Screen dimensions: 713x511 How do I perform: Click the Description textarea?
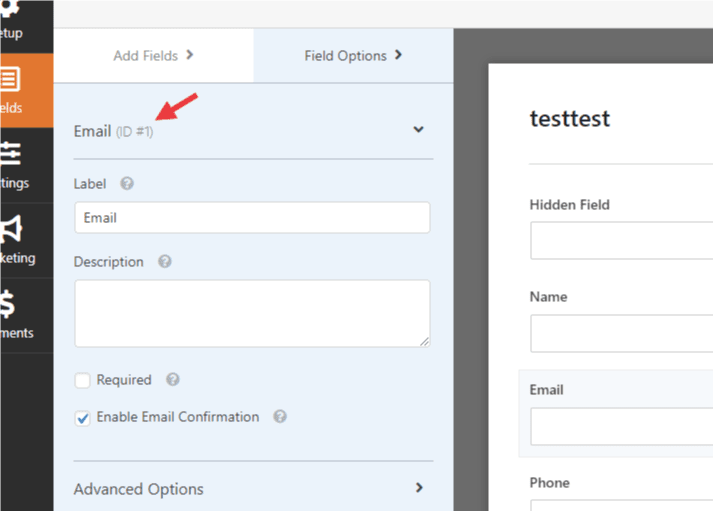click(252, 313)
